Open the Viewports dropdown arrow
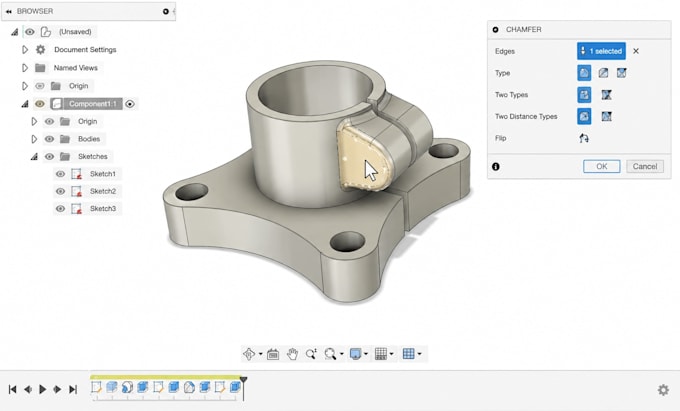680x411 pixels. (419, 354)
